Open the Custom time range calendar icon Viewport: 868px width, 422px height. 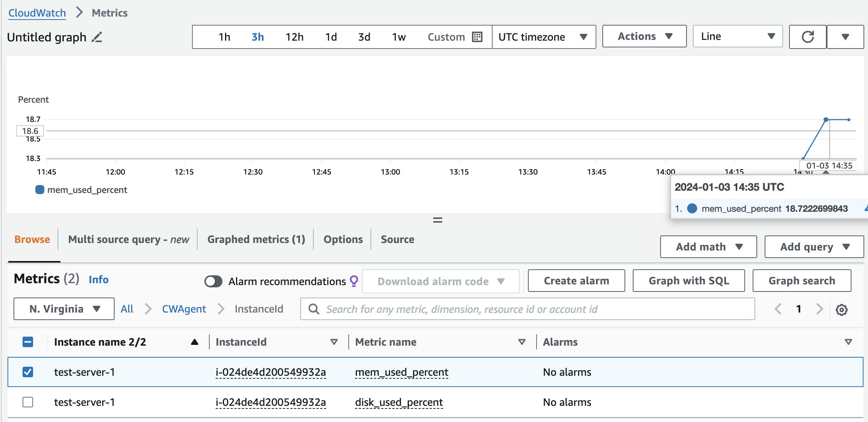click(x=477, y=37)
